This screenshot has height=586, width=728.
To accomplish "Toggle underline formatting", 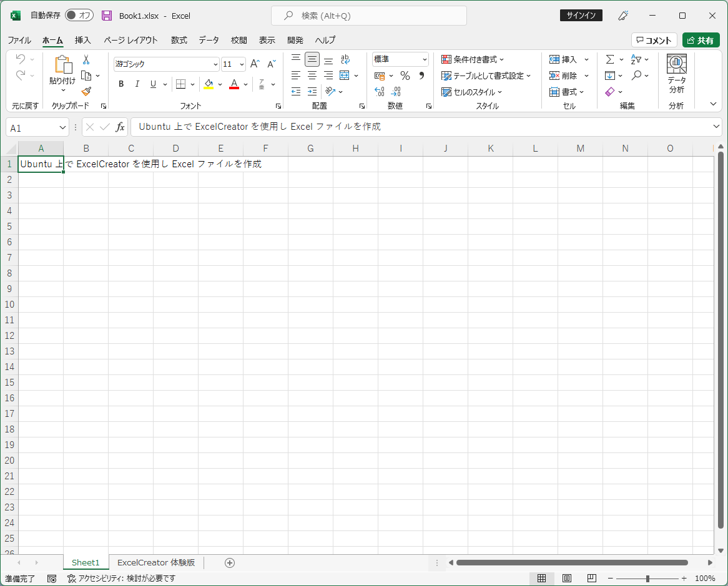I will coord(153,84).
